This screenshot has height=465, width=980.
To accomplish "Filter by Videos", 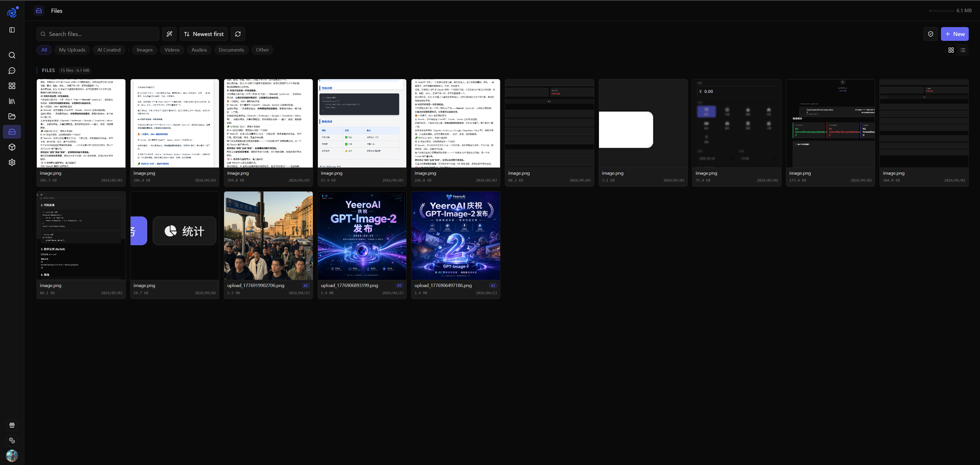I will point(172,50).
